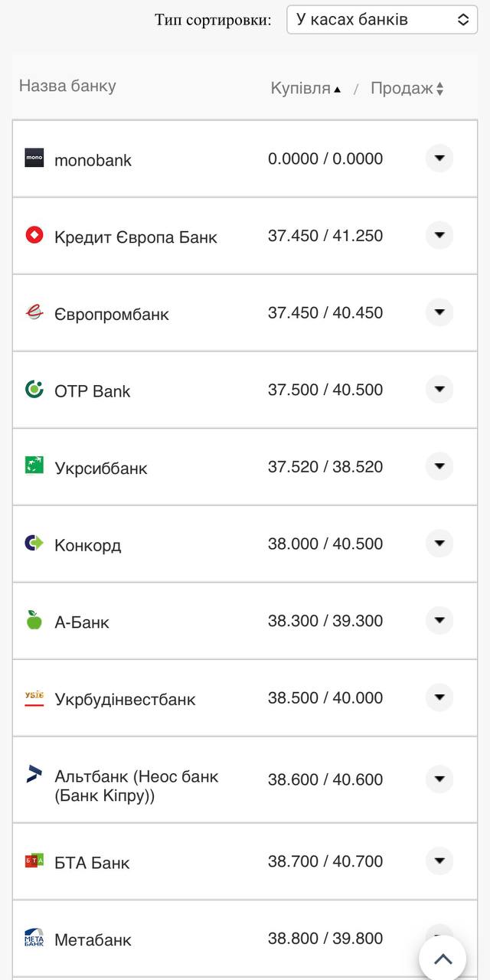The image size is (490, 980).
Task: Click the Кредит Європа Банк red logo
Action: 34,236
